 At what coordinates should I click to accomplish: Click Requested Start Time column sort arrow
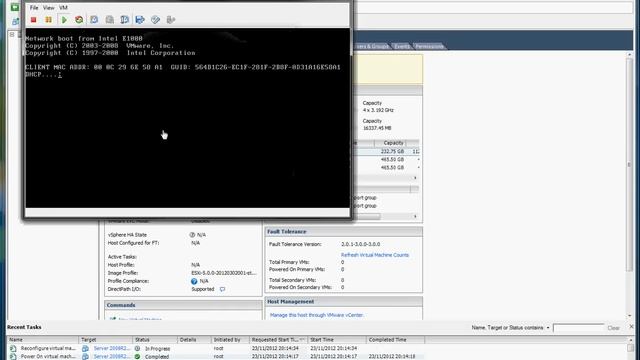pos(302,340)
